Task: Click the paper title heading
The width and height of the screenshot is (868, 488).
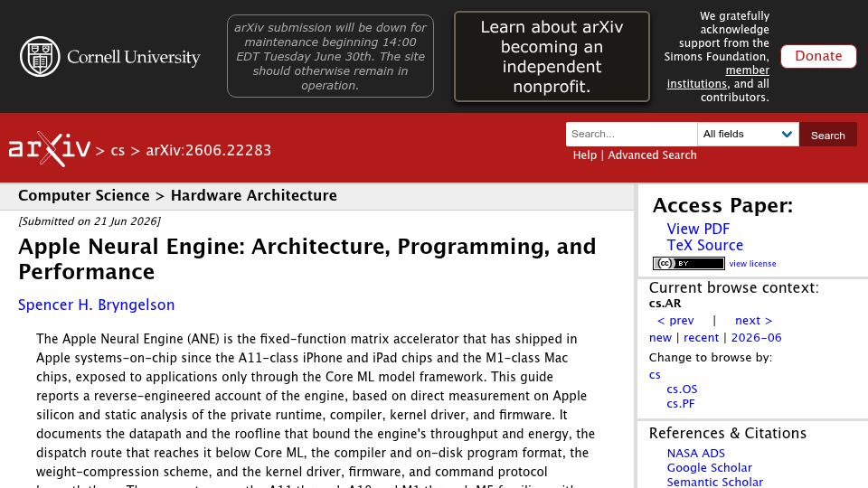Action: (307, 259)
